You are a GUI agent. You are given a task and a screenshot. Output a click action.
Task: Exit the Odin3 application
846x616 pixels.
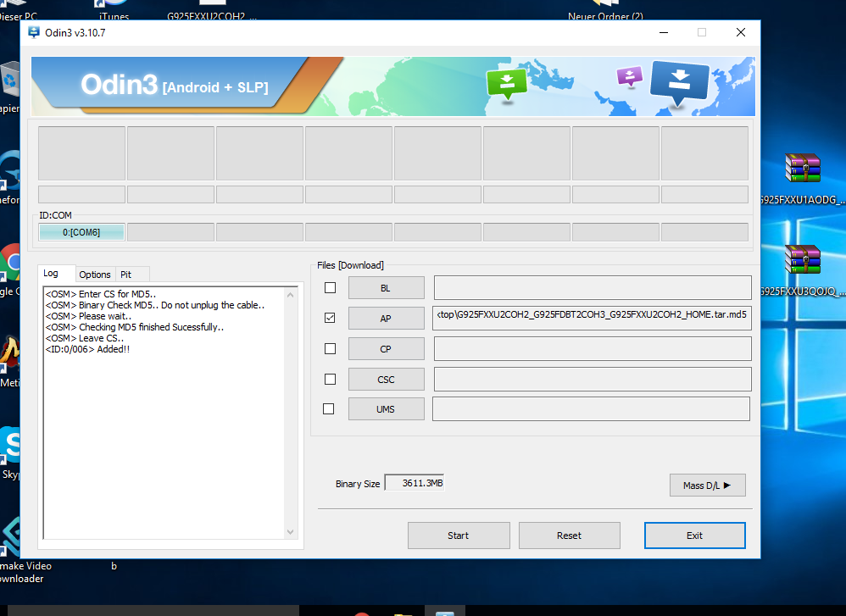pyautogui.click(x=695, y=536)
